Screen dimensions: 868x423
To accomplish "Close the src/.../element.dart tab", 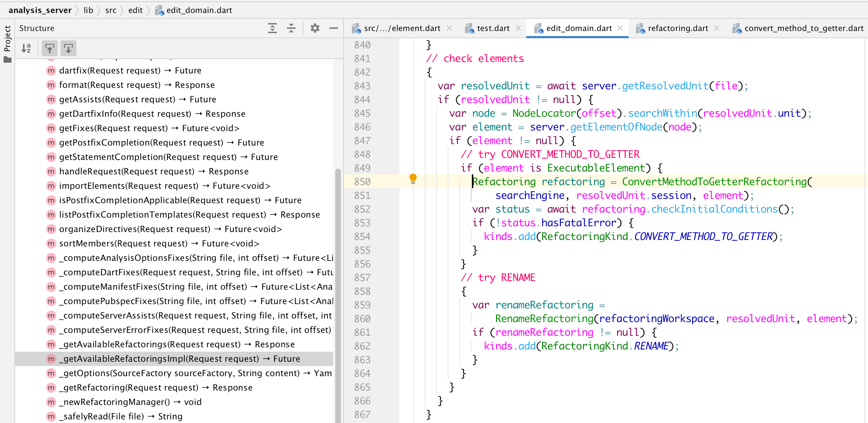I will point(449,28).
